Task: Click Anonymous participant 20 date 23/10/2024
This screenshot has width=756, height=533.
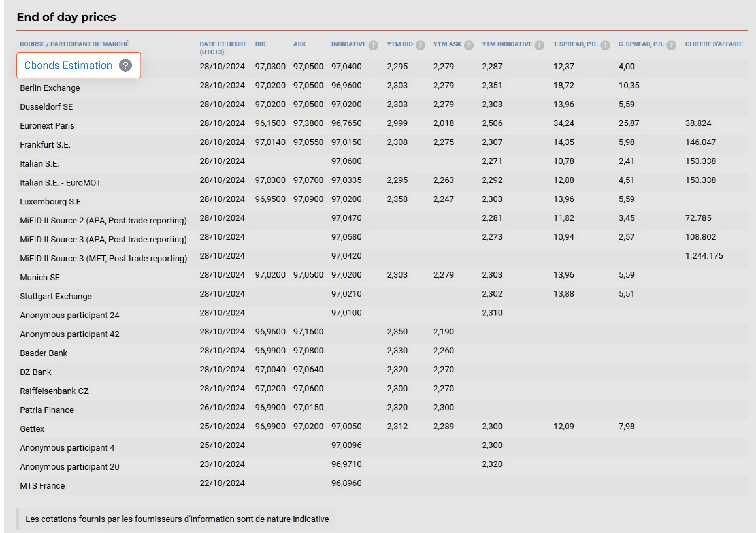Action: pyautogui.click(x=222, y=464)
